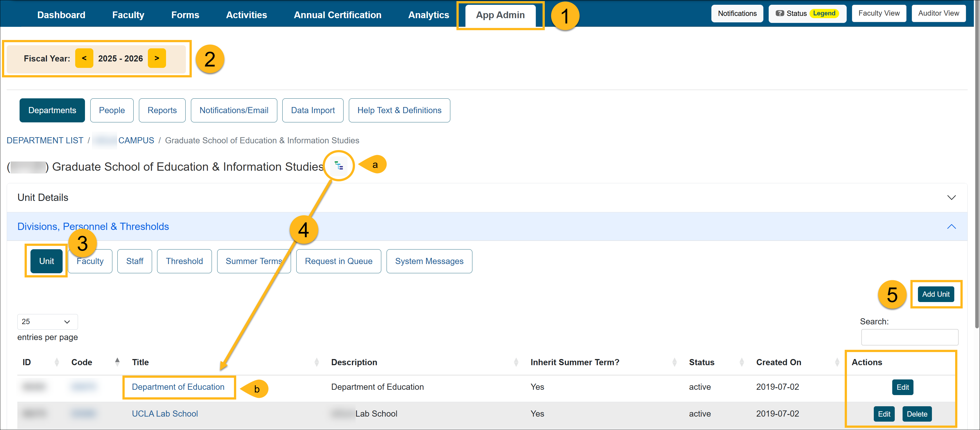Click the org chart hierarchy icon beside the school name

coord(338,166)
